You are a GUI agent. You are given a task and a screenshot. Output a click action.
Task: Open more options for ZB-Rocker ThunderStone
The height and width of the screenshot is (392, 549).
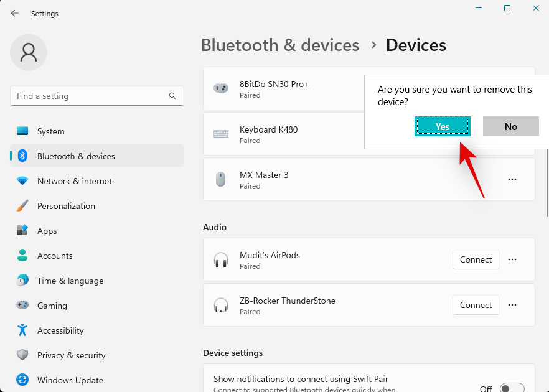pos(512,305)
